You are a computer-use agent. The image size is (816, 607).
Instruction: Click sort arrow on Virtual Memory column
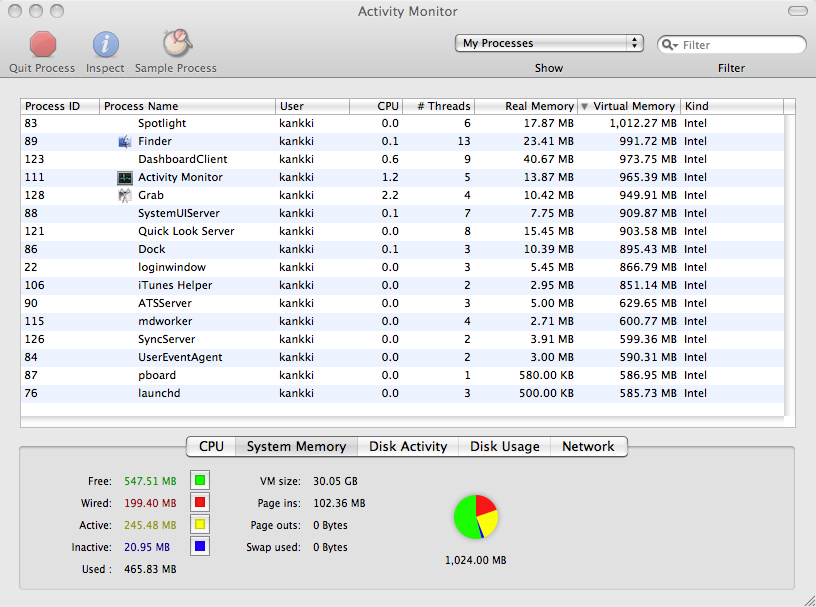coord(584,107)
